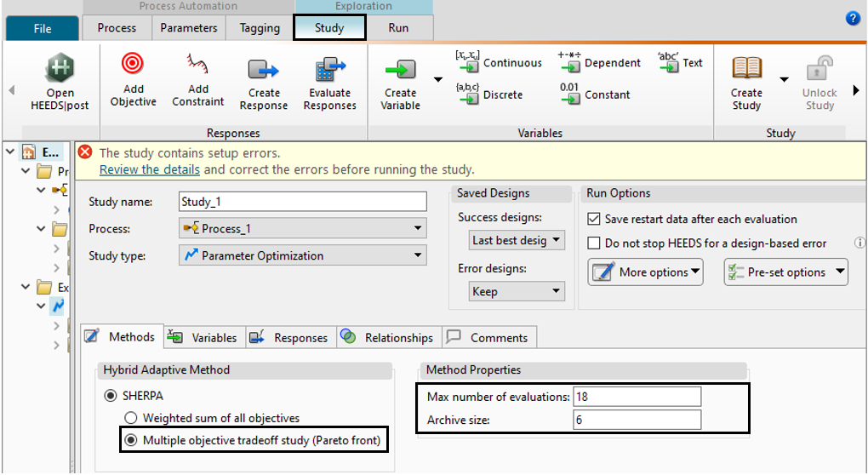The height and width of the screenshot is (475, 868).
Task: Add a Continuous variable
Action: 500,63
